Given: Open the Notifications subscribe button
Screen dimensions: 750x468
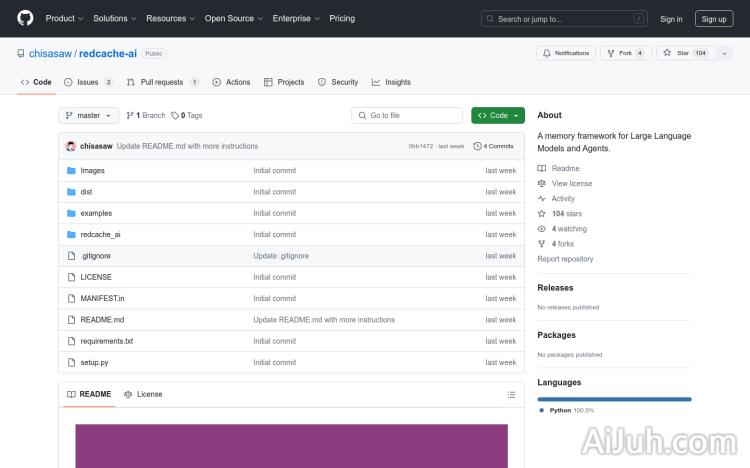Looking at the screenshot, I should (566, 53).
